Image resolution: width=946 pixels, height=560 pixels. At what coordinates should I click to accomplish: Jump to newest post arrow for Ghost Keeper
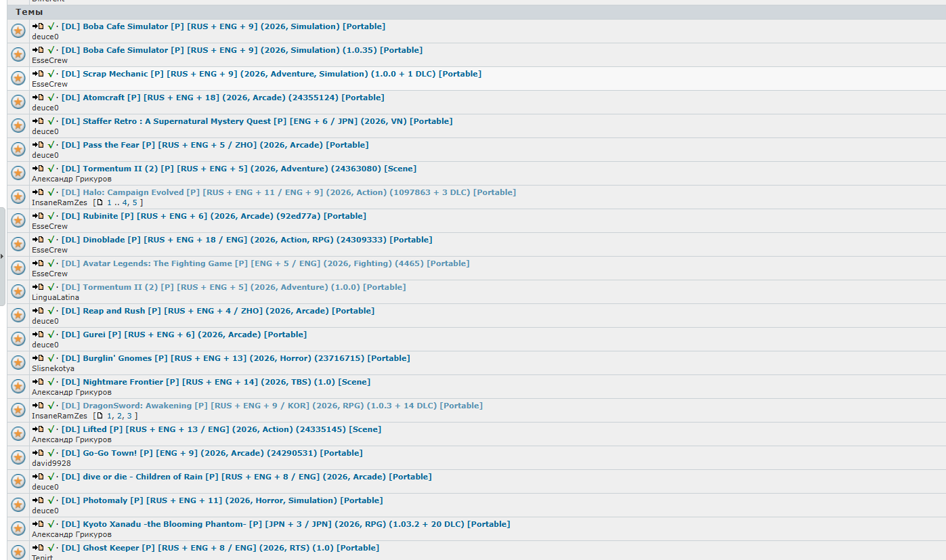(x=38, y=547)
